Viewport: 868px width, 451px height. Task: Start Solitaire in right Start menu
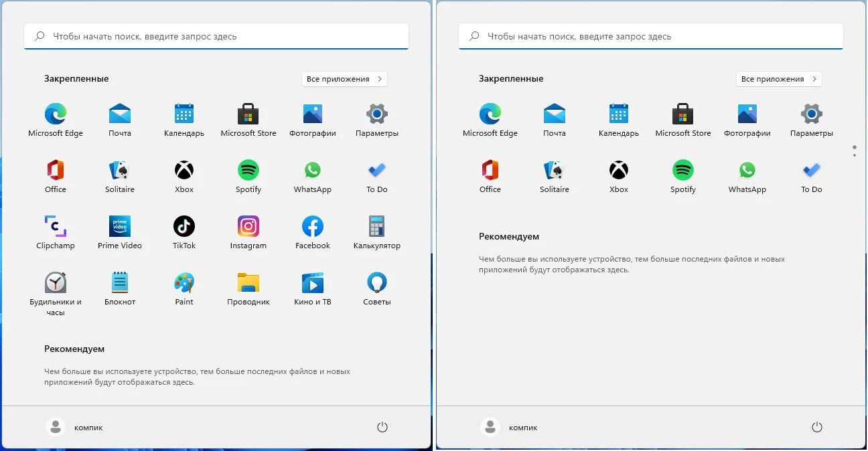555,177
